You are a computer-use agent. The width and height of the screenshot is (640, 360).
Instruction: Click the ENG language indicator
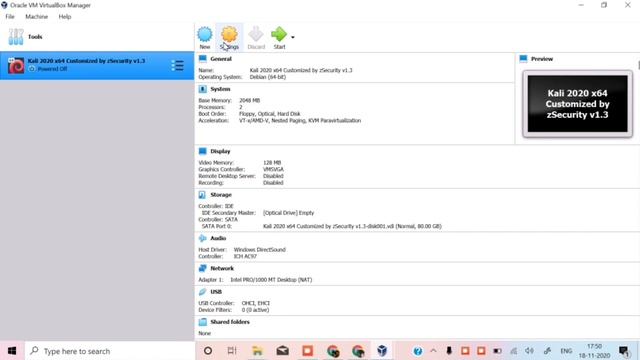(566, 351)
